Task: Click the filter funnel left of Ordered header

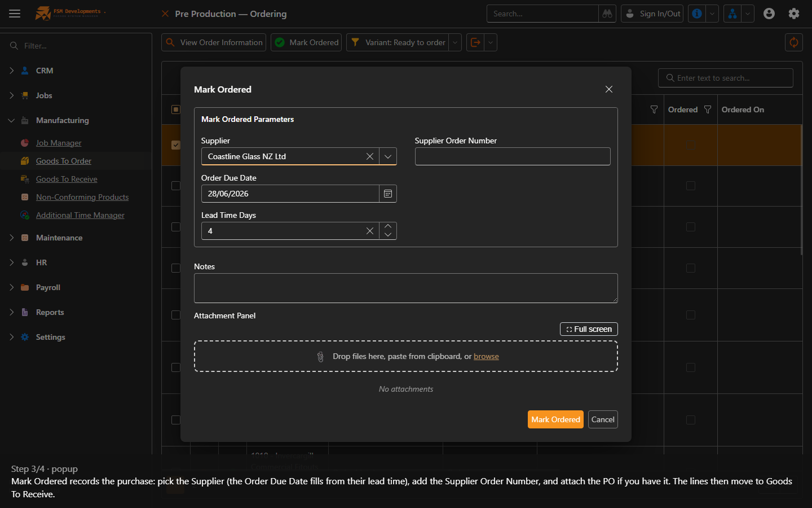Action: point(654,110)
